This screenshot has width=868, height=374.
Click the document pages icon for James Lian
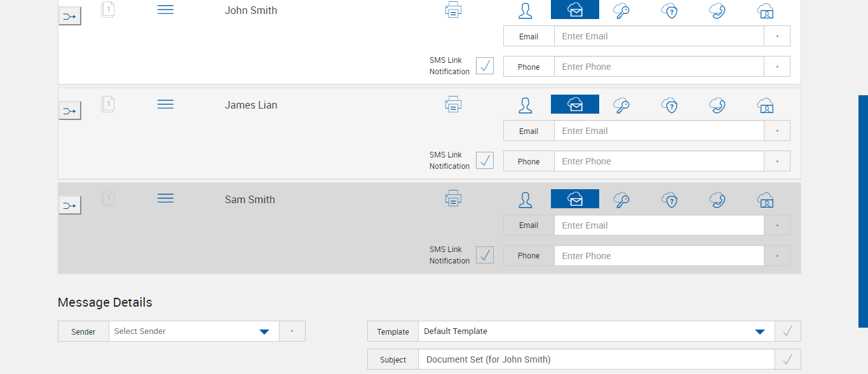[108, 104]
